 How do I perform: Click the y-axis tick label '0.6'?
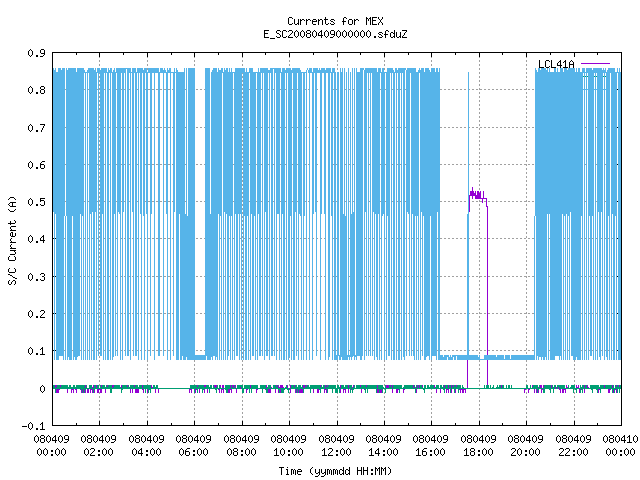(x=36, y=165)
